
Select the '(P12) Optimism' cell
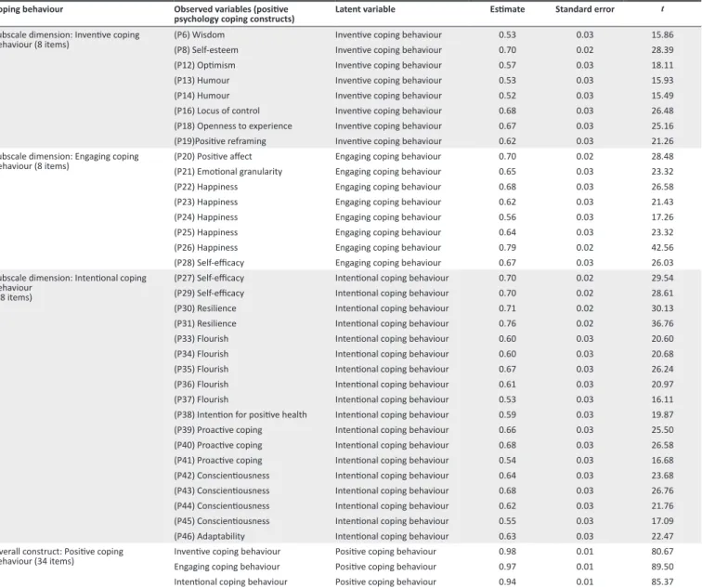coord(204,65)
